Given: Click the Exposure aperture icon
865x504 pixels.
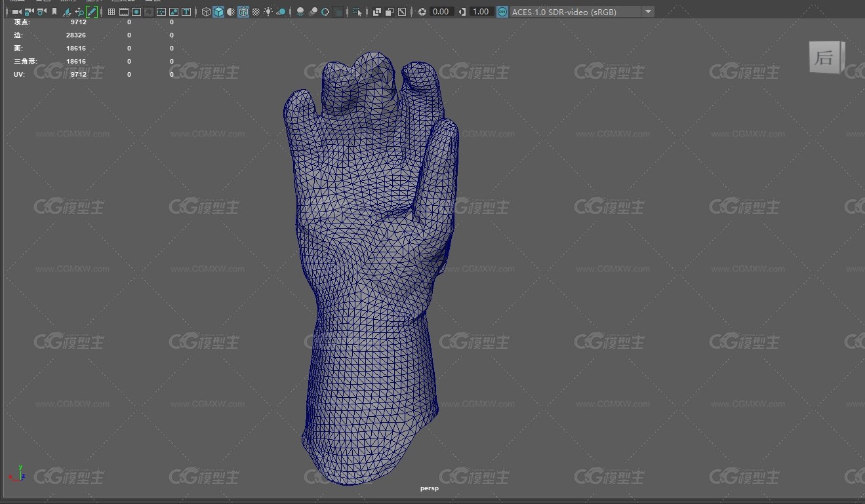Looking at the screenshot, I should point(422,12).
